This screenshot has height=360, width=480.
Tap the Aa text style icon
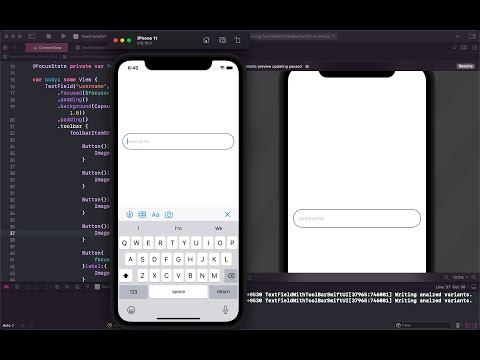[x=155, y=215]
